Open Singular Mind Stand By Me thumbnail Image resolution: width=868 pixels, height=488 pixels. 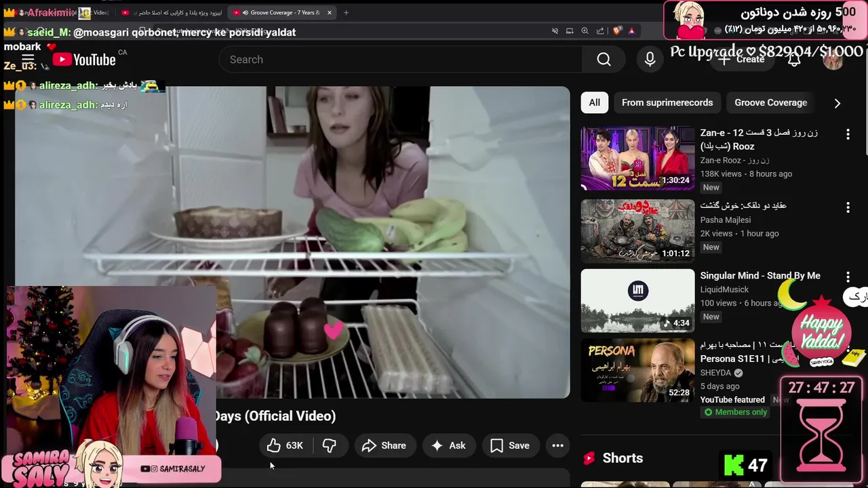pyautogui.click(x=637, y=301)
